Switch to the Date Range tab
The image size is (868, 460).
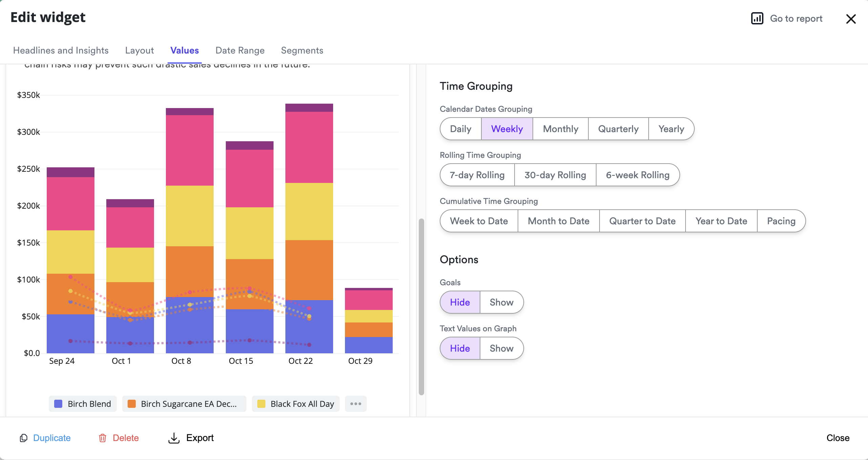[x=240, y=50]
